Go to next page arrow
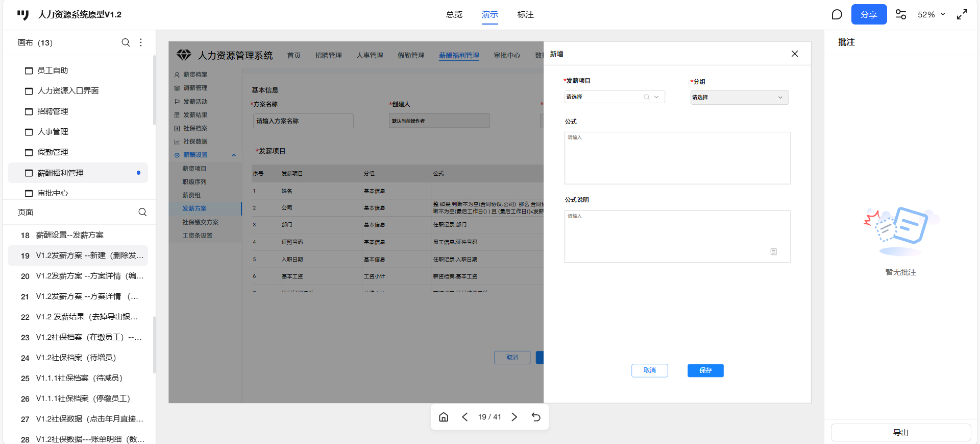The image size is (980, 444). coord(514,417)
